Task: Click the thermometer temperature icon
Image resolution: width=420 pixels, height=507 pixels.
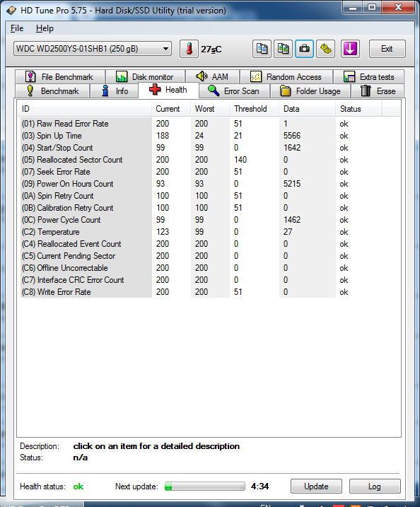Action: click(189, 49)
